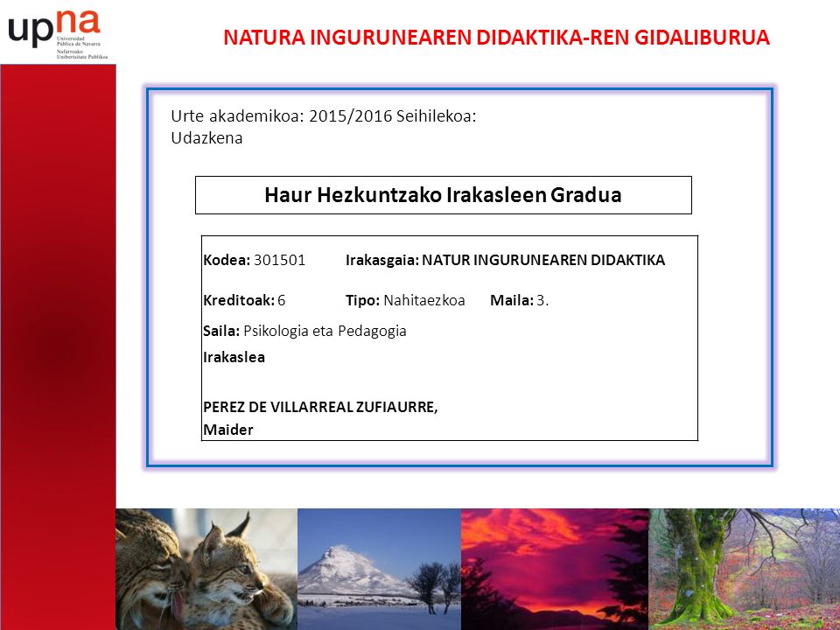Click the snowy mountain photo
The width and height of the screenshot is (840, 630).
(379, 569)
